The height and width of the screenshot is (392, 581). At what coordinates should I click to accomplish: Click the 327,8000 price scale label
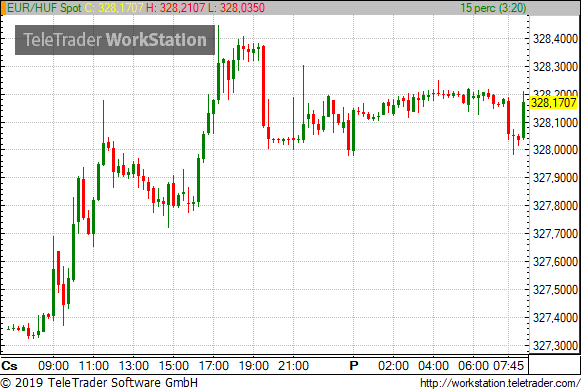(555, 206)
